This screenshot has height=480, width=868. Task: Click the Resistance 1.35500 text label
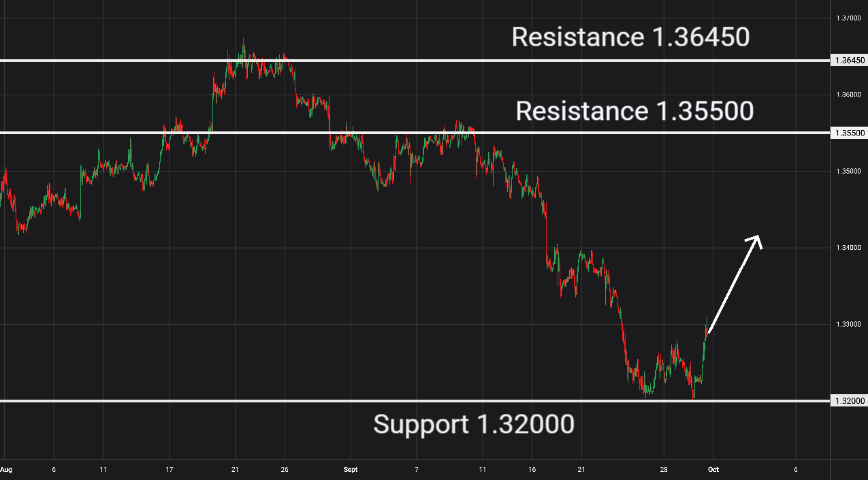tap(634, 111)
